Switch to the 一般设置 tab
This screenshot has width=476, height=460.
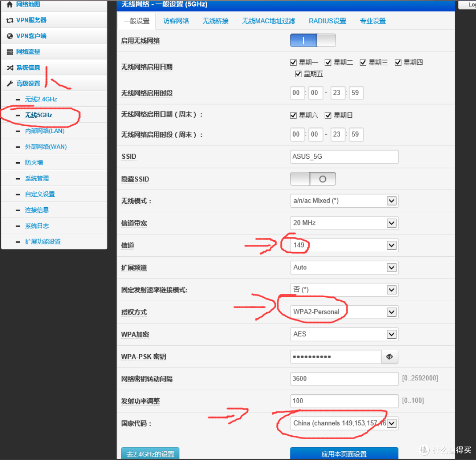pos(136,21)
